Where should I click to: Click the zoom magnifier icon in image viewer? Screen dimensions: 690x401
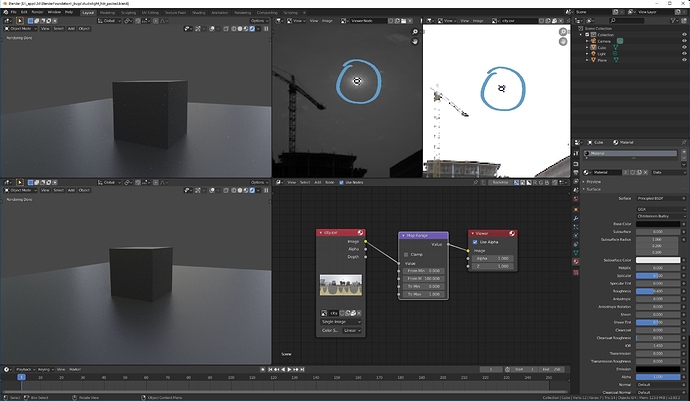[x=415, y=32]
